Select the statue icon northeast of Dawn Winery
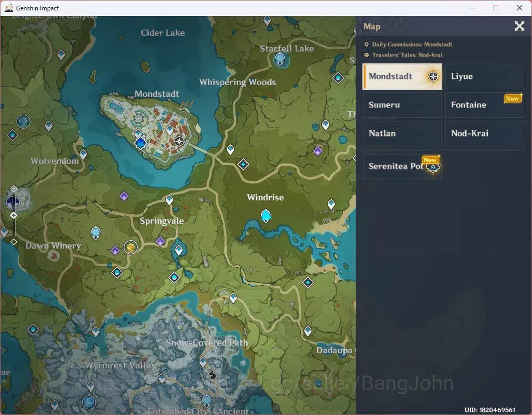Screen dimensions: 532x415 [96, 233]
